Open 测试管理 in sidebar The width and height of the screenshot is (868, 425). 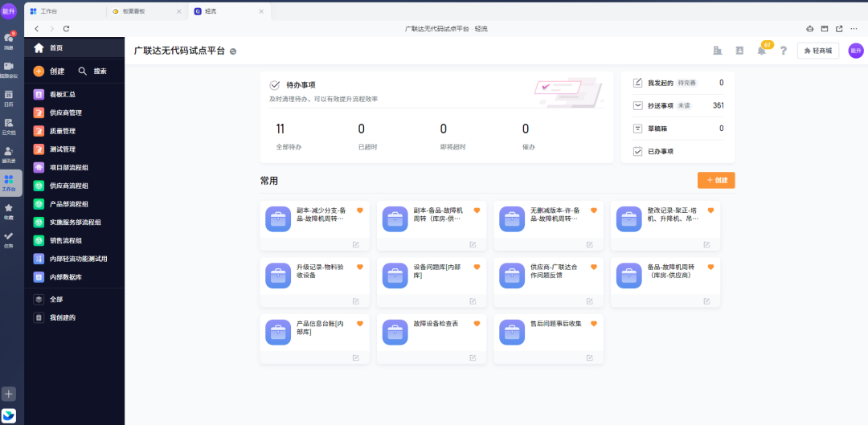74,149
